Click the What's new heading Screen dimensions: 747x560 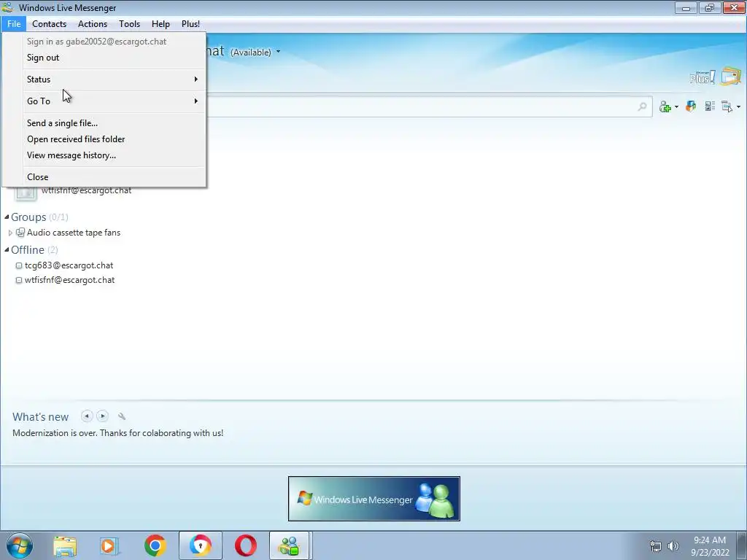(41, 417)
